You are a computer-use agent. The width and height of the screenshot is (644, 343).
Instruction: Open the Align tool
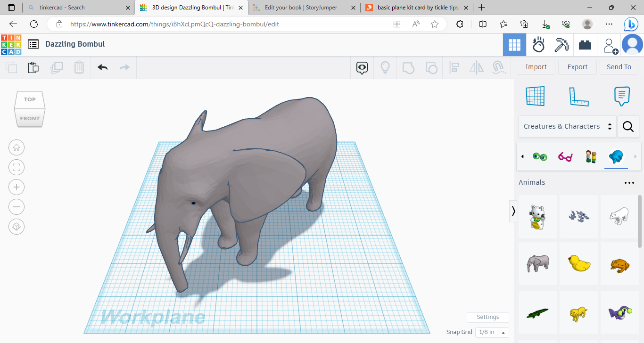454,67
